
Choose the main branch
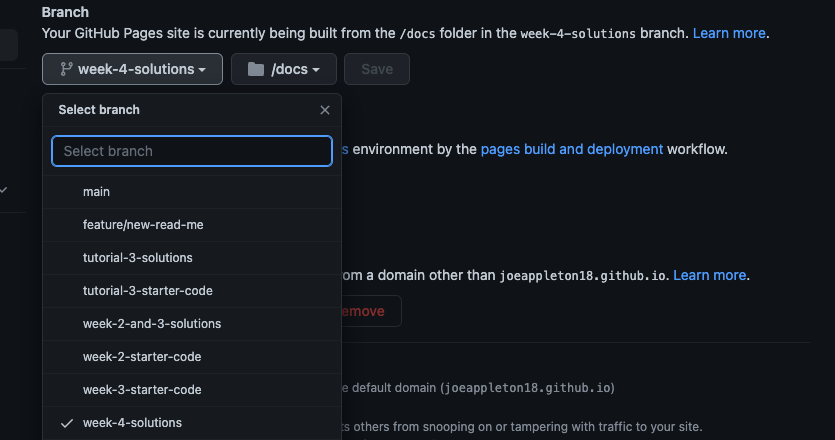click(x=192, y=192)
